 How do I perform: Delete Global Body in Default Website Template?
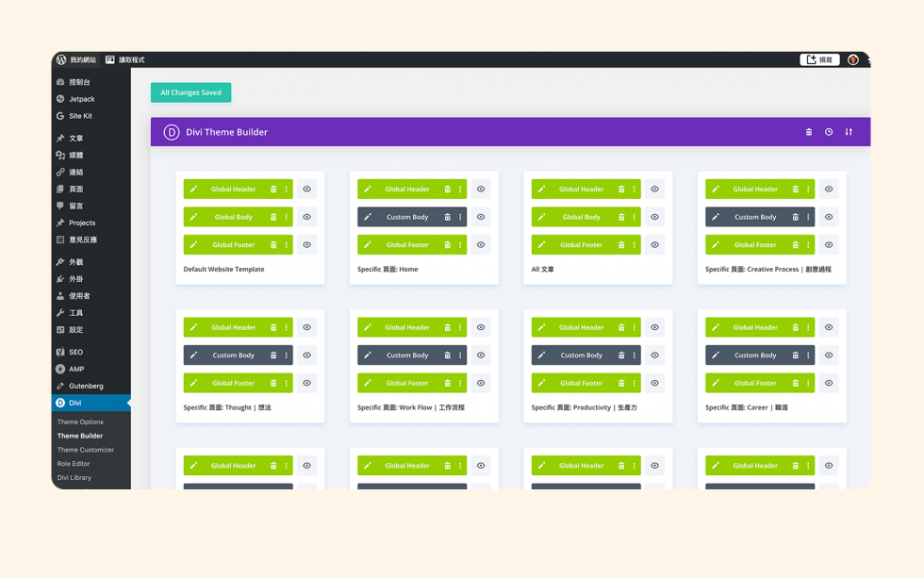pyautogui.click(x=273, y=217)
